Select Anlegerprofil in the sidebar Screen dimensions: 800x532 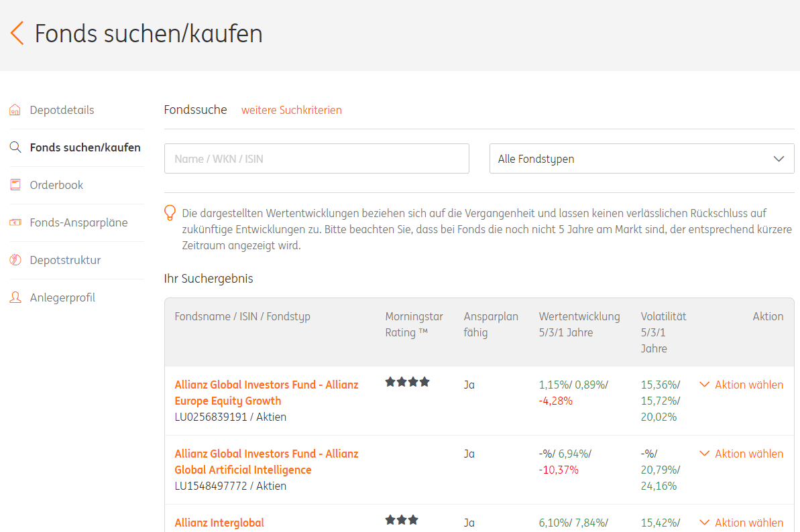[62, 297]
